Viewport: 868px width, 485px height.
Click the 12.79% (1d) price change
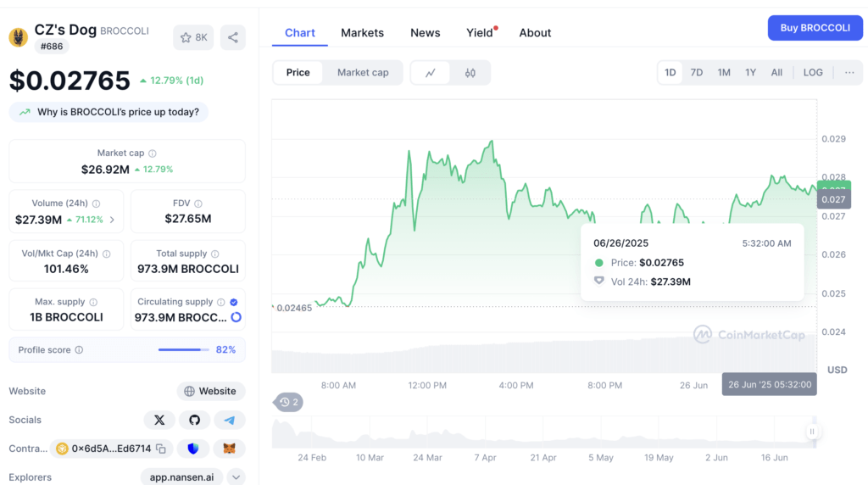[x=171, y=81]
